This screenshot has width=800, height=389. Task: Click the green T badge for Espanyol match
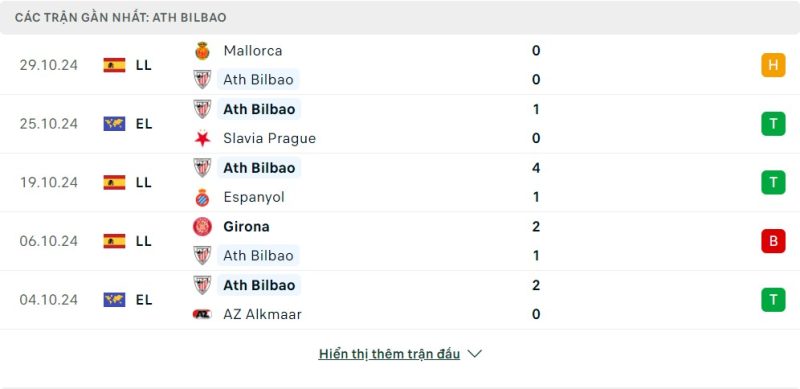[x=773, y=182]
